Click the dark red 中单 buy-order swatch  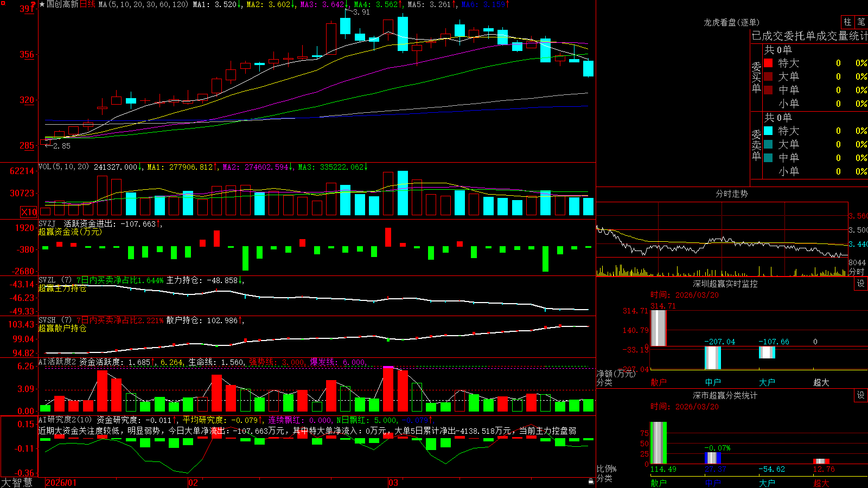[768, 90]
